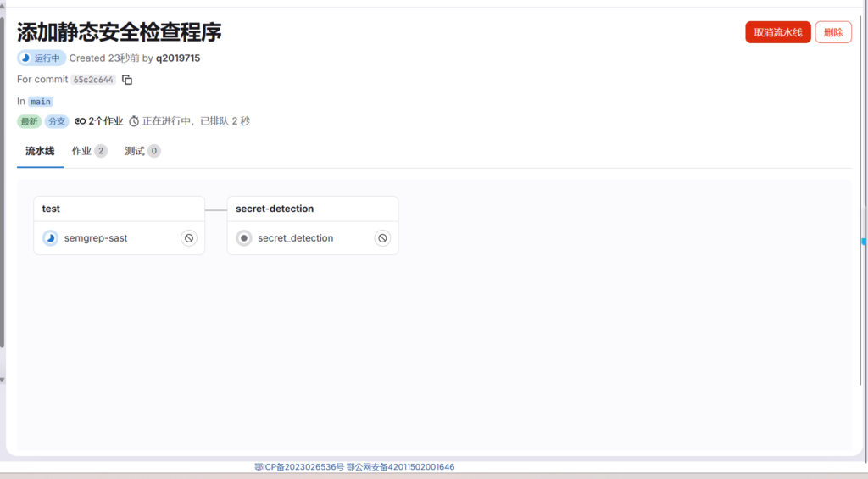Cancel the semgrep-sast job

(189, 238)
